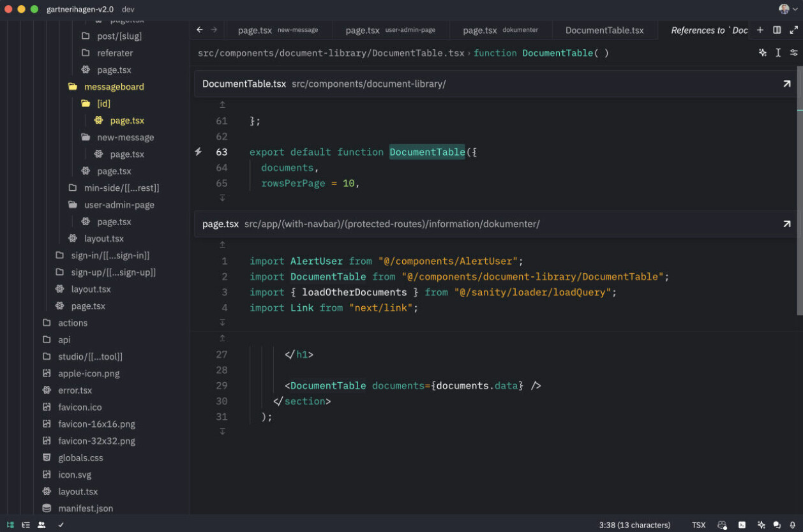This screenshot has height=532, width=803.
Task: Open the Copilot status icon
Action: 722,525
